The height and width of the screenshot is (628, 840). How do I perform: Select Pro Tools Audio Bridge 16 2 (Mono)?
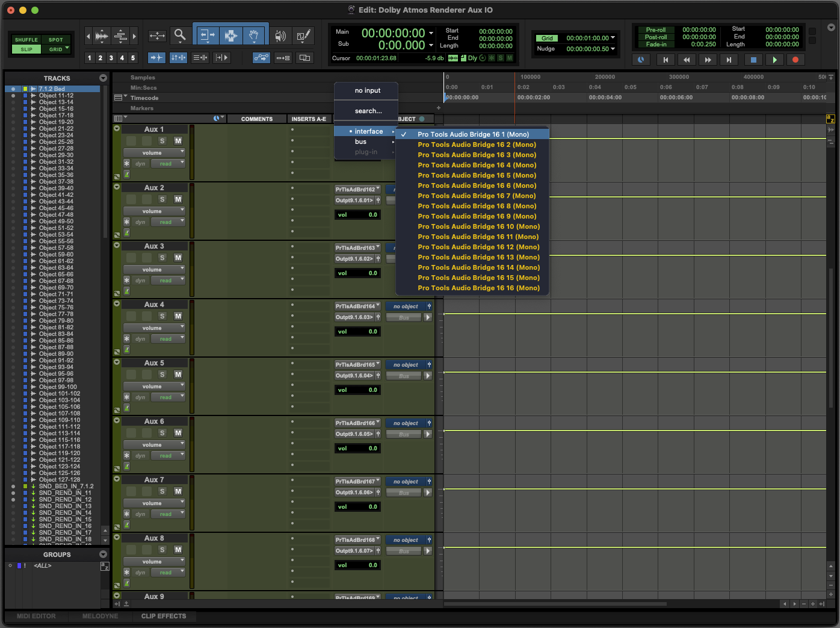(x=472, y=145)
